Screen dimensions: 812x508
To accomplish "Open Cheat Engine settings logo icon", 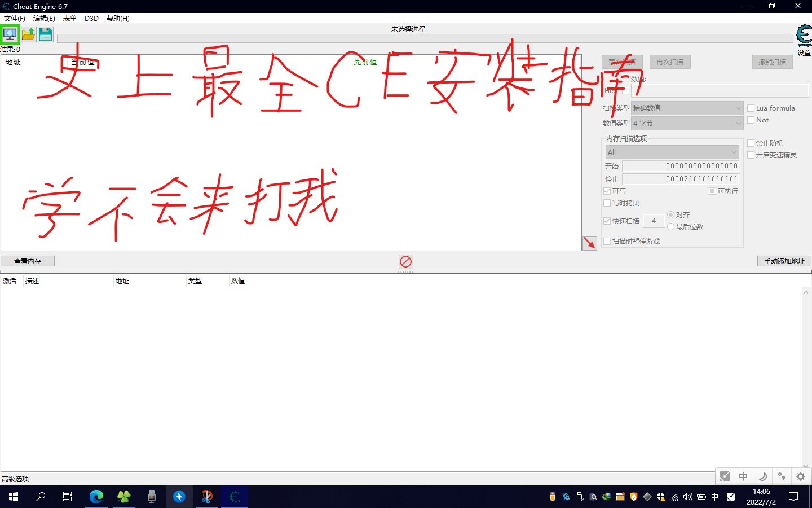I will 804,36.
